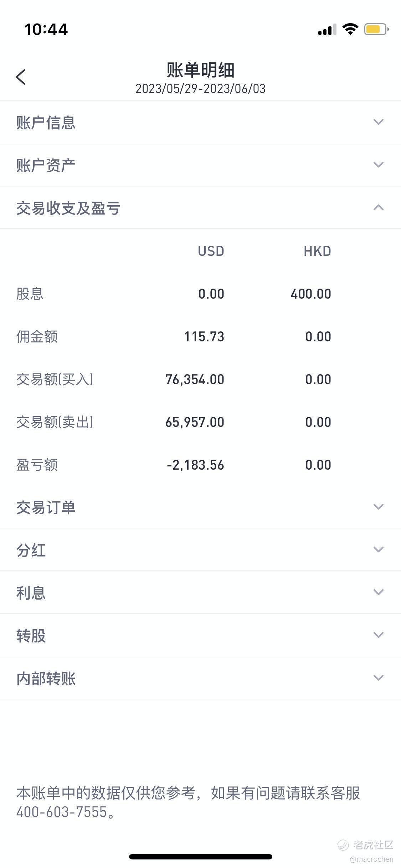The width and height of the screenshot is (401, 868).
Task: Expand the 账户资产 section chevron
Action: [x=378, y=165]
